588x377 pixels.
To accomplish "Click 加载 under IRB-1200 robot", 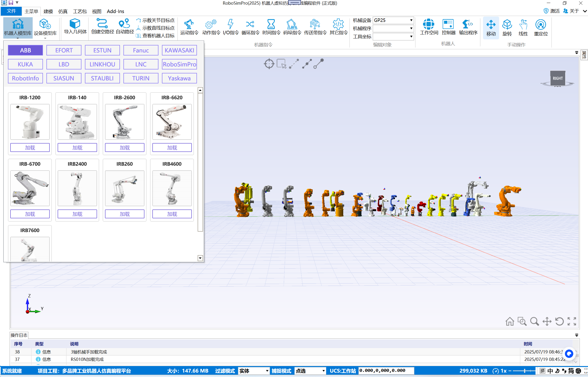I will pyautogui.click(x=30, y=147).
